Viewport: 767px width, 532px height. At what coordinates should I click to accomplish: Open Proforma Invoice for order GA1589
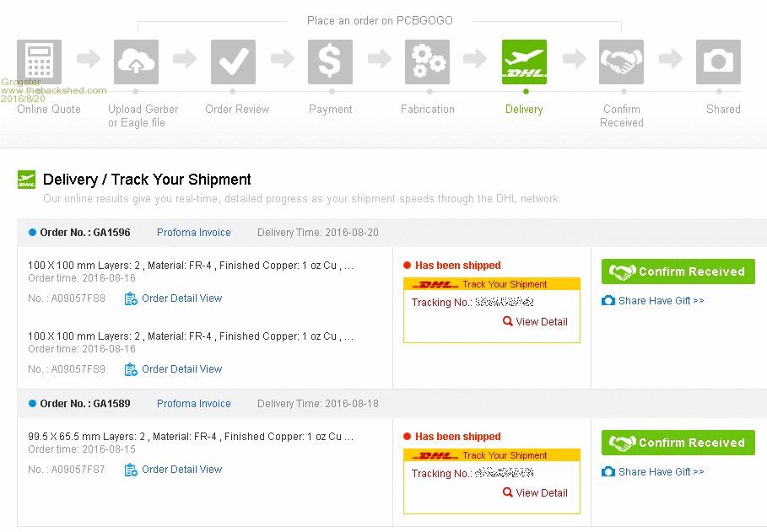coord(193,404)
